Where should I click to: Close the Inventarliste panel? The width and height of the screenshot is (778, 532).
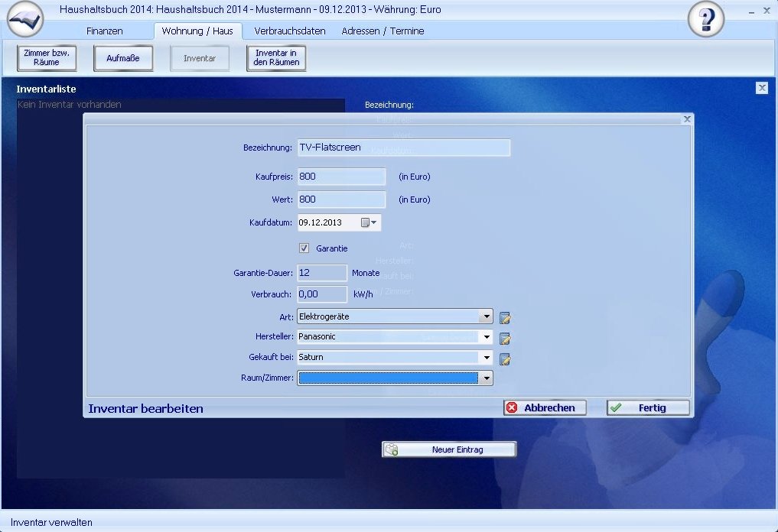761,88
